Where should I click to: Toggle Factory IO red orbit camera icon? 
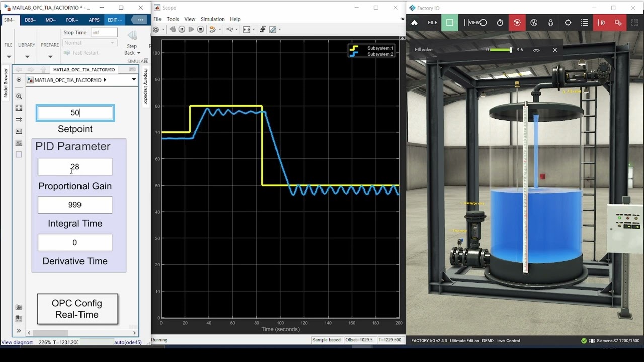[x=517, y=23]
